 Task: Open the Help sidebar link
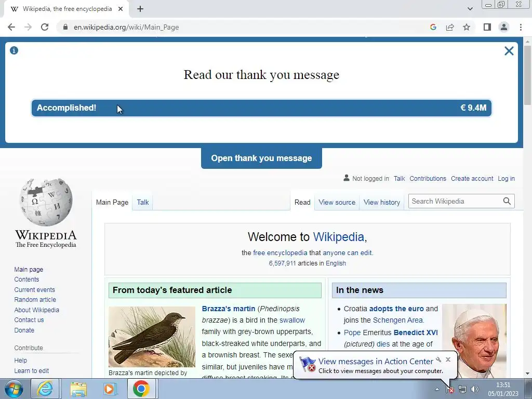point(20,361)
